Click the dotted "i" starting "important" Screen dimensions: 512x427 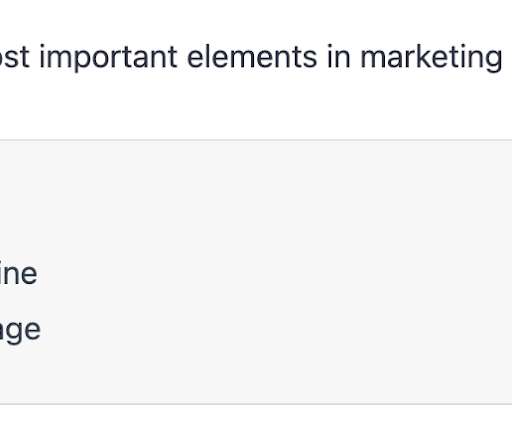tap(42, 57)
